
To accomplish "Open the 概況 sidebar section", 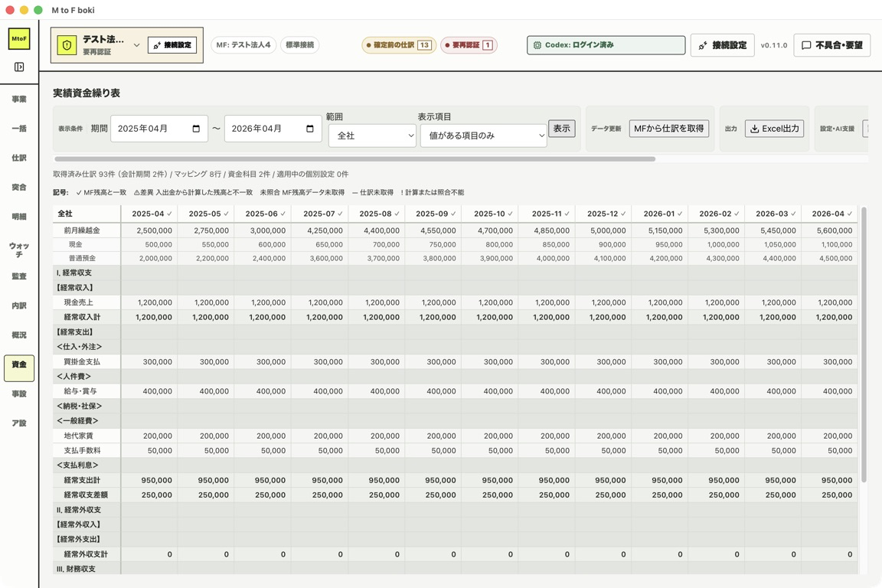I will tap(19, 335).
